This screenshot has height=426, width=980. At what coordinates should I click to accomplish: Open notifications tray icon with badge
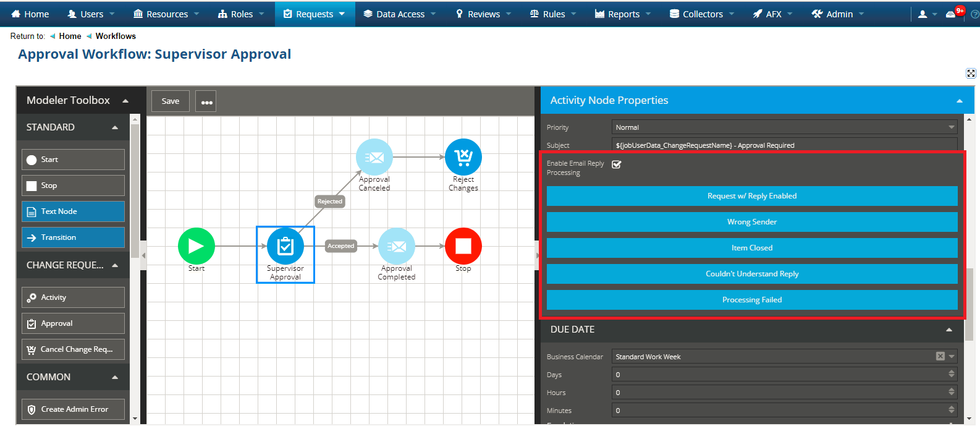952,14
